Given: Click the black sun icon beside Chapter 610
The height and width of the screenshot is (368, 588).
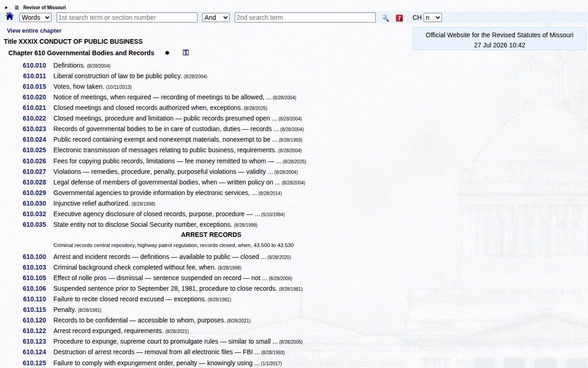Looking at the screenshot, I should (x=167, y=53).
